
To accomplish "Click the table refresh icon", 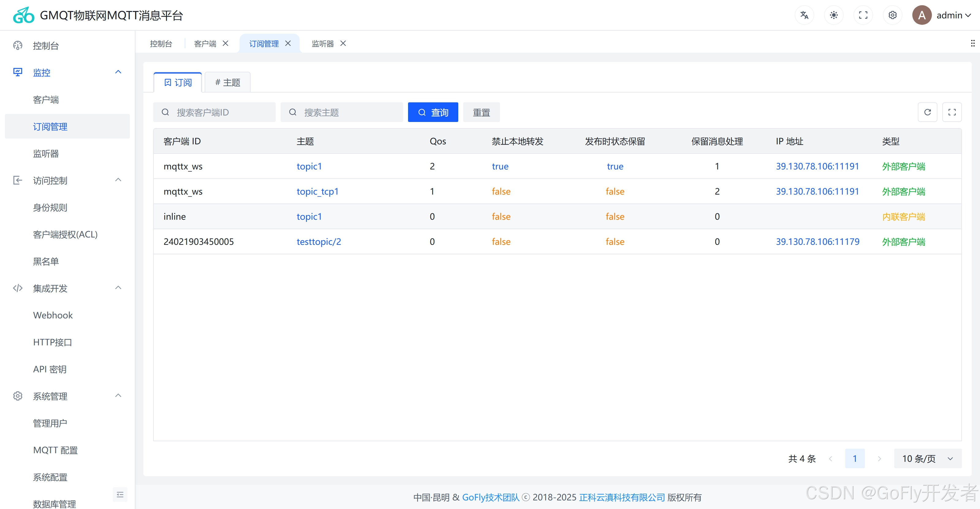I will (x=927, y=112).
